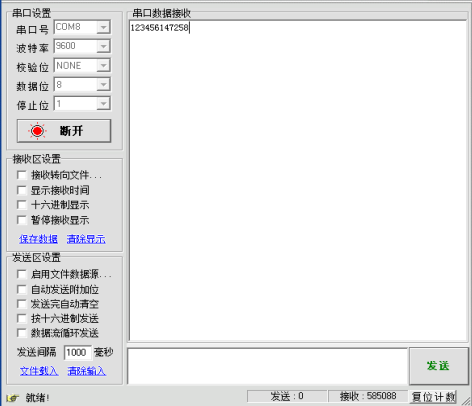This screenshot has height=406, width=472.
Task: Click the send interval field showing 1000
Action: [x=78, y=353]
